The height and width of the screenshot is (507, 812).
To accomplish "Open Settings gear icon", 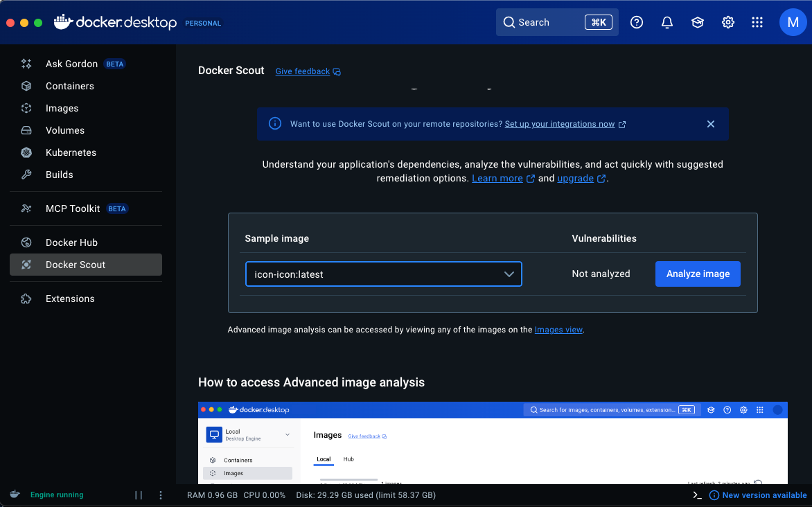I will [x=728, y=22].
